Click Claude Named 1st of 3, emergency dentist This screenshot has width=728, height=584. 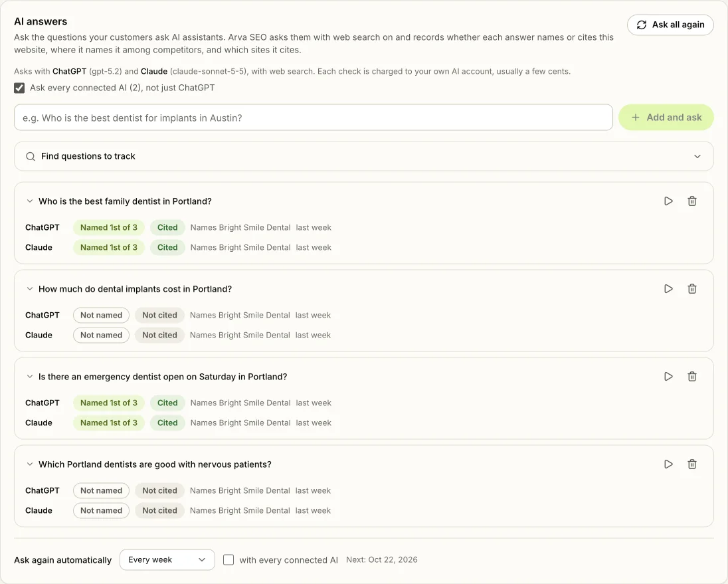(109, 423)
